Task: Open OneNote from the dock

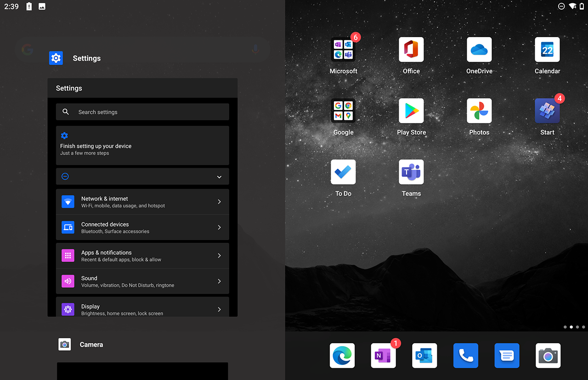Action: (384, 356)
